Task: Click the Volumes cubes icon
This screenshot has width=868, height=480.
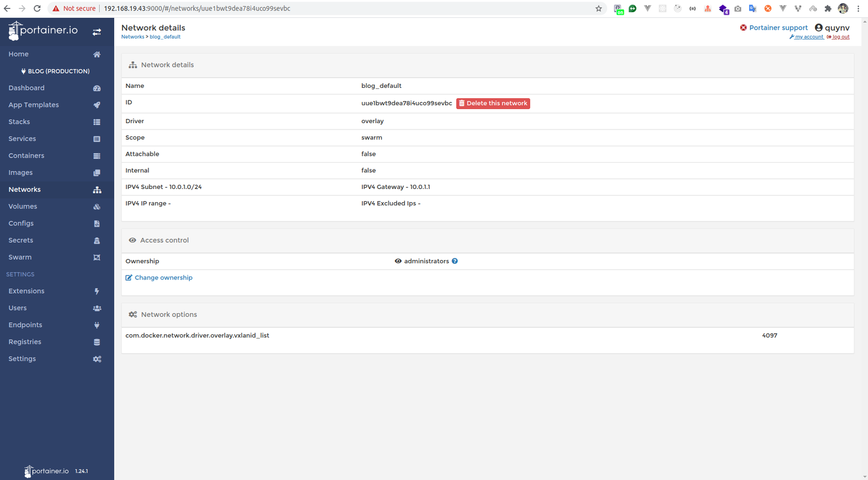Action: pos(97,206)
